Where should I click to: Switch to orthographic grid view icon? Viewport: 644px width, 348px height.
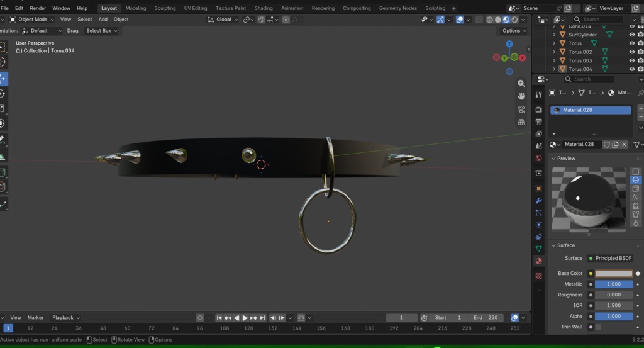pos(521,123)
